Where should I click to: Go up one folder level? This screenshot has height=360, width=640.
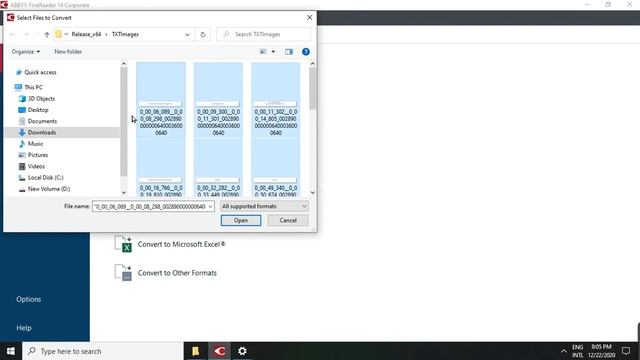pyautogui.click(x=47, y=35)
